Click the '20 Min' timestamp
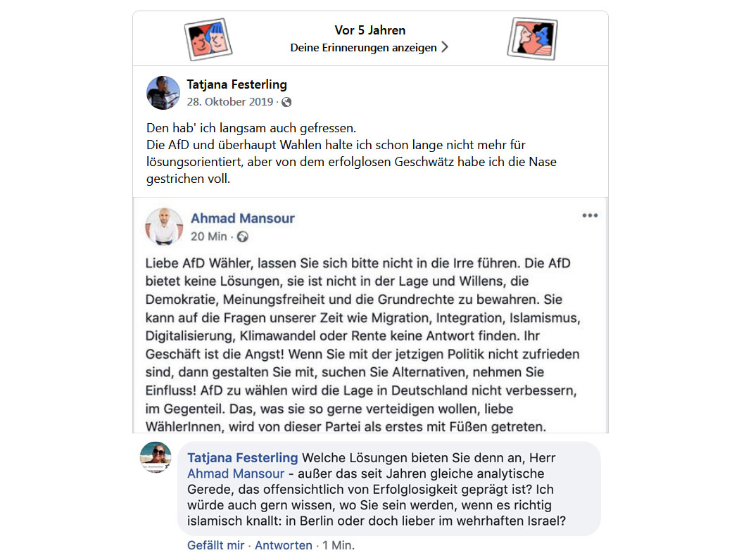This screenshot has width=739, height=560. point(209,236)
